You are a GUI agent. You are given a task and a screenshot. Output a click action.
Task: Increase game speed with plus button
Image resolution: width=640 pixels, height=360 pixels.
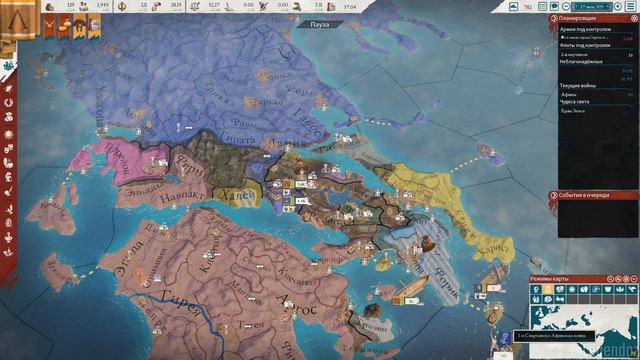point(618,7)
